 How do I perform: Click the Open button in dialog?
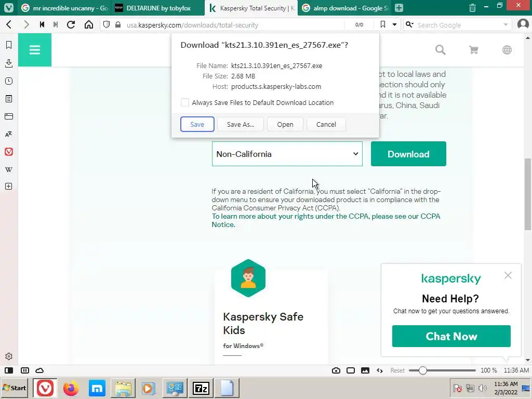point(285,124)
